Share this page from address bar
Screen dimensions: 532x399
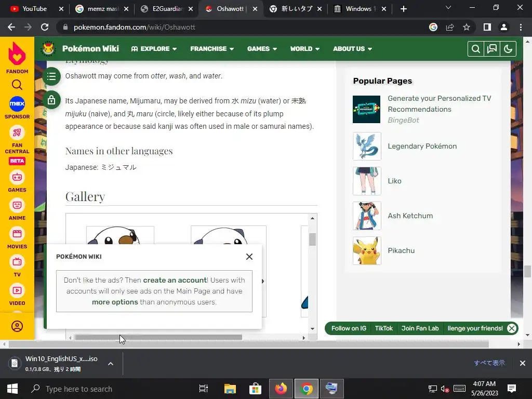click(x=450, y=27)
